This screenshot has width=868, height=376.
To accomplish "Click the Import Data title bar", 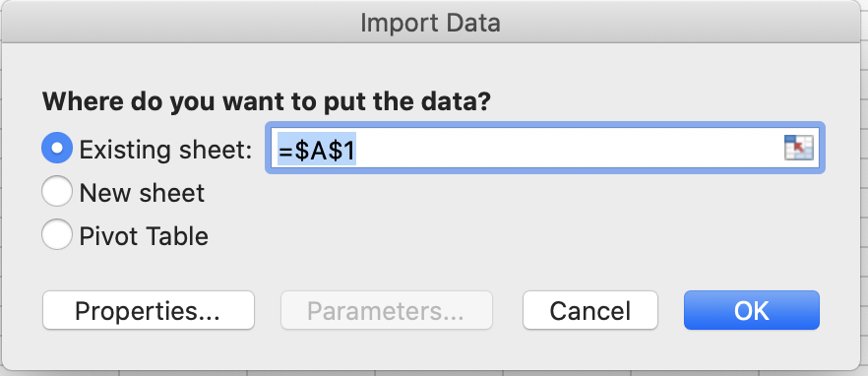I will [x=430, y=24].
